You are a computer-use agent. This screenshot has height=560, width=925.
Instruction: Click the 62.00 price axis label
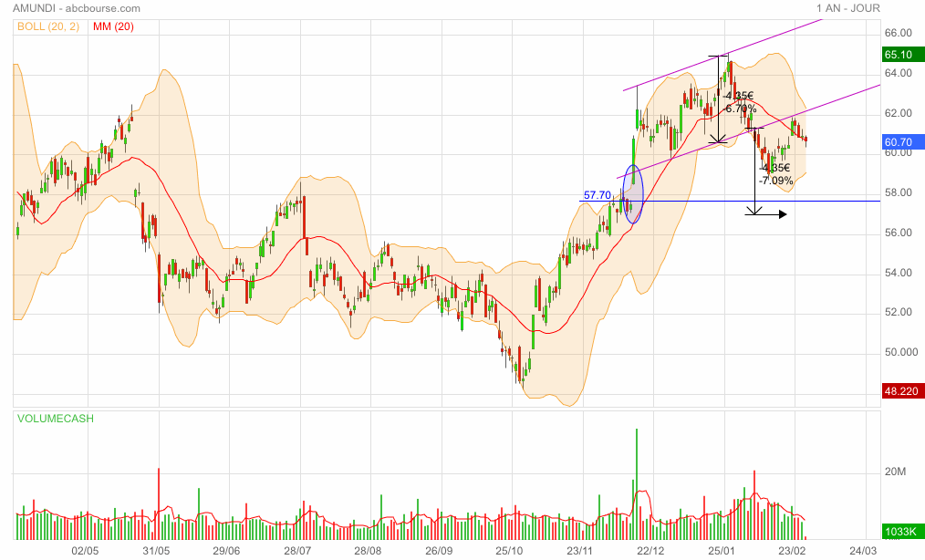pos(898,113)
